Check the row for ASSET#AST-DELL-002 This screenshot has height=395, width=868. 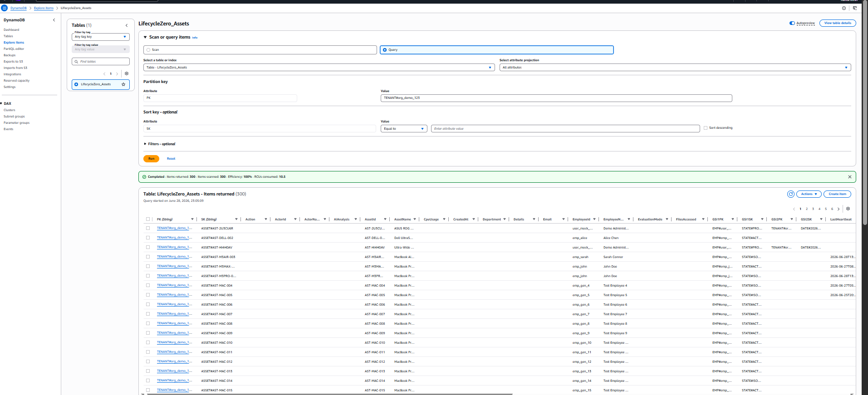148,238
